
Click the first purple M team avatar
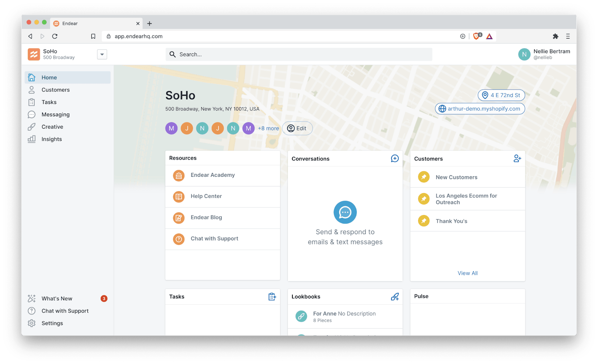tap(171, 128)
